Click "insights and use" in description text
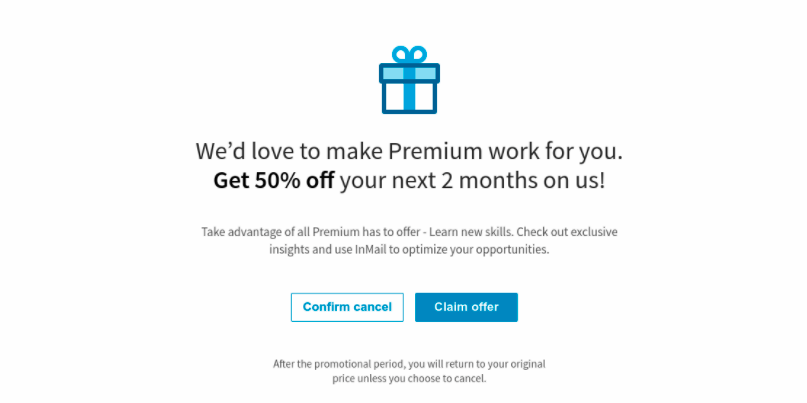Image resolution: width=807 pixels, height=403 pixels. 310,250
